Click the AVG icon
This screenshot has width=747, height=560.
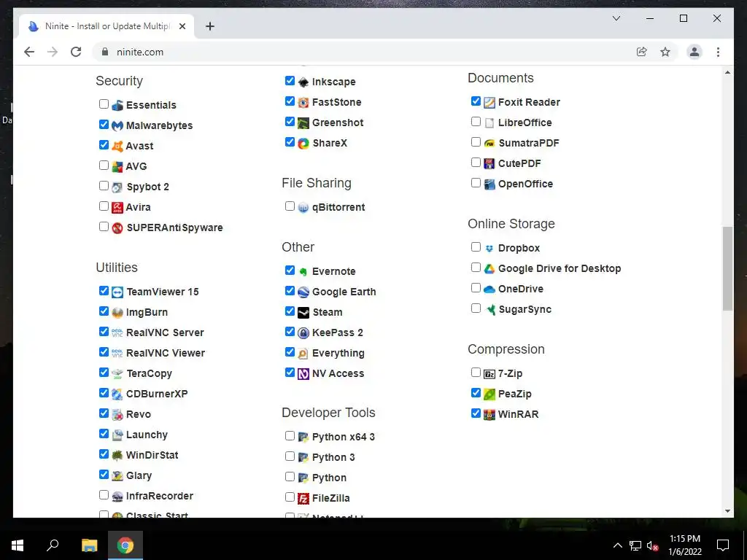(117, 167)
